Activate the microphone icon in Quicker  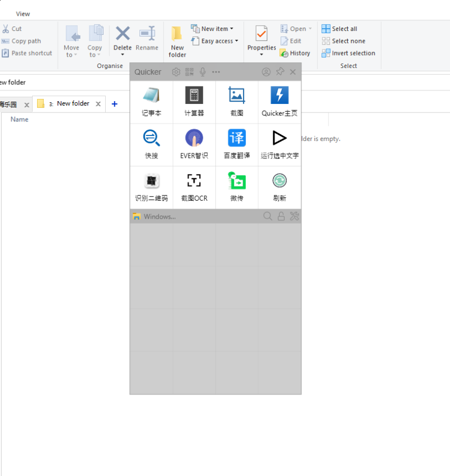click(x=202, y=72)
